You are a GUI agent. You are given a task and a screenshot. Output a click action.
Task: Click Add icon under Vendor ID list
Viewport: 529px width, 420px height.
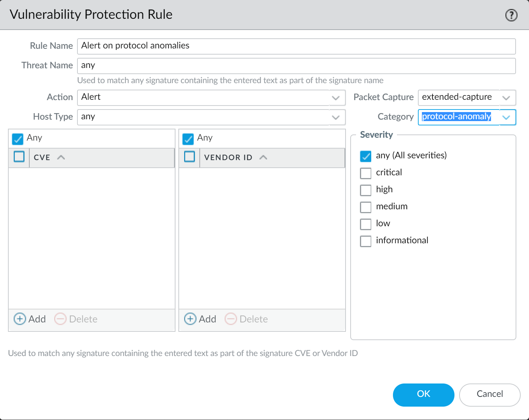click(x=190, y=319)
